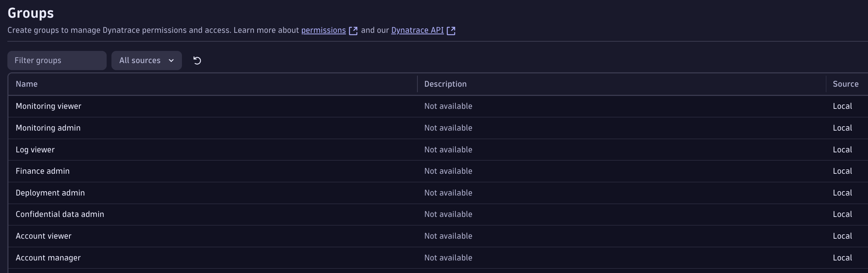
Task: Click Local source in Monitoring viewer row
Action: (842, 106)
